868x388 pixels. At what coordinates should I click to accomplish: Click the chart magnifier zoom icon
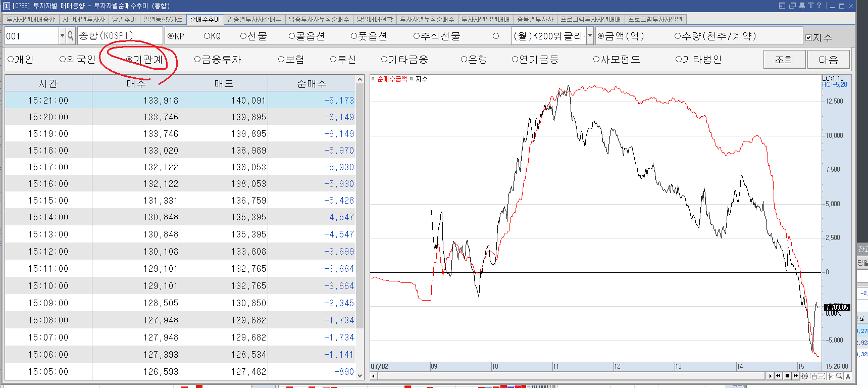pyautogui.click(x=839, y=376)
